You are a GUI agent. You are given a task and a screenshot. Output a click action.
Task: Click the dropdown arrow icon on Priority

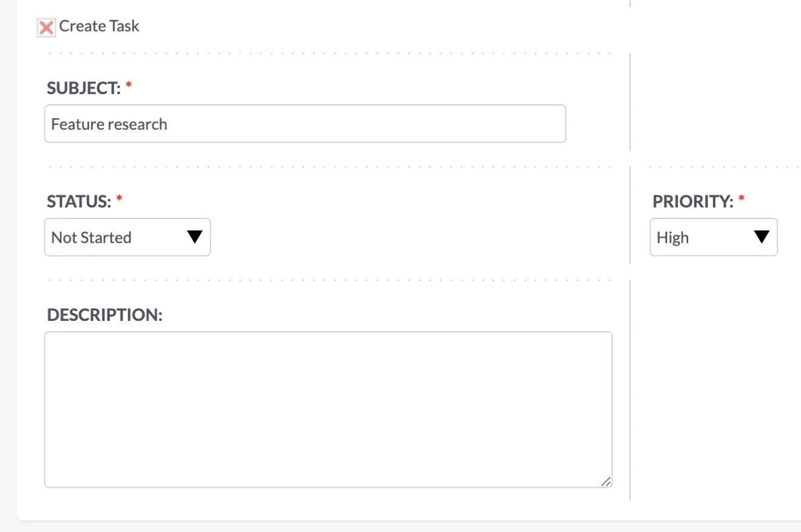(x=762, y=237)
